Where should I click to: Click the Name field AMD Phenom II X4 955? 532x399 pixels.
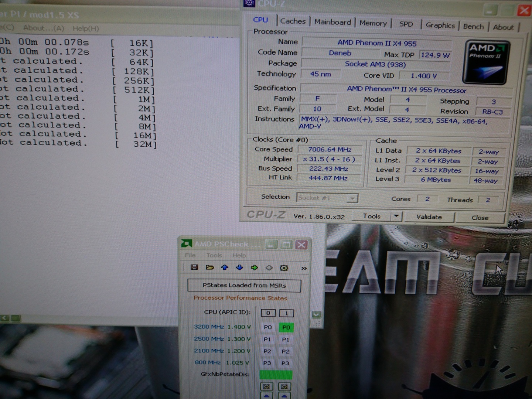click(x=377, y=43)
